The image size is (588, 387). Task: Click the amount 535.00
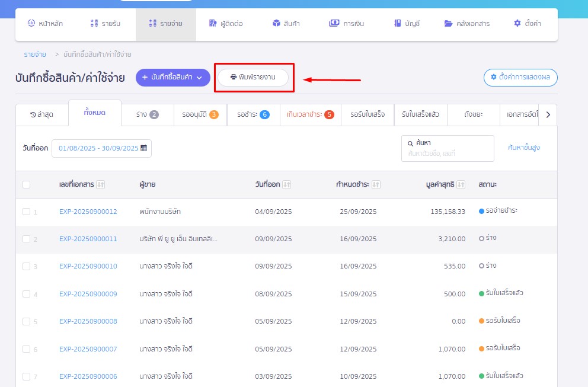pyautogui.click(x=455, y=266)
